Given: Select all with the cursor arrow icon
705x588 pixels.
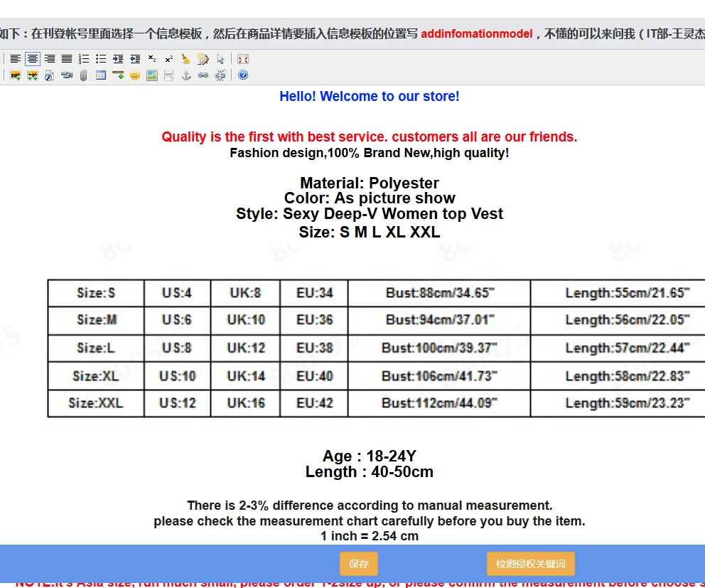Looking at the screenshot, I should click(x=220, y=59).
